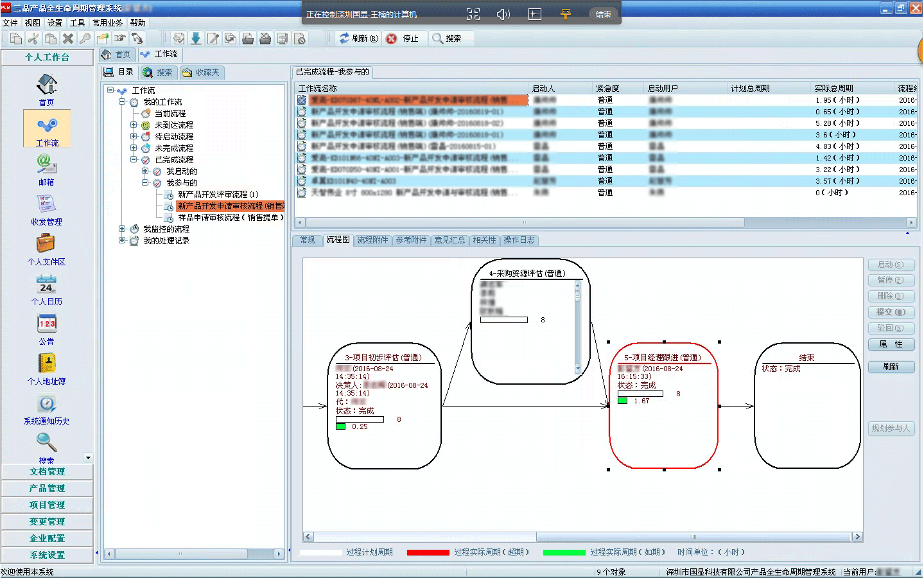
Task: Open the 工具 menu in the menu bar
Action: click(x=77, y=22)
